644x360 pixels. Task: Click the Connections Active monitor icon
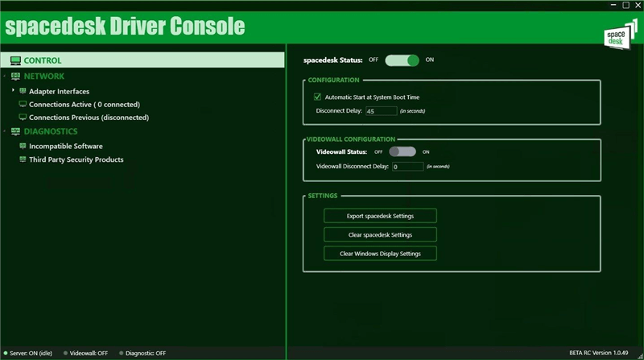coord(23,105)
